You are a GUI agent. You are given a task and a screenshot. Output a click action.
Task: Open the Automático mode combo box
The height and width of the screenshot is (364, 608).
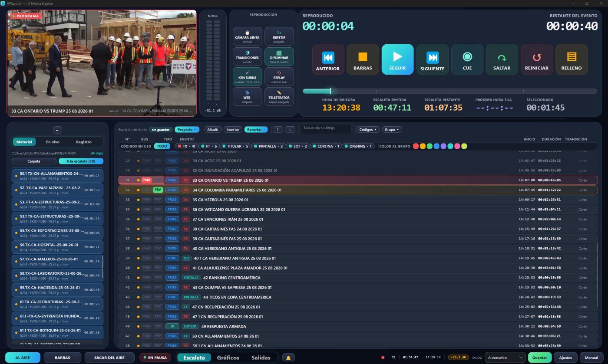pos(505,357)
